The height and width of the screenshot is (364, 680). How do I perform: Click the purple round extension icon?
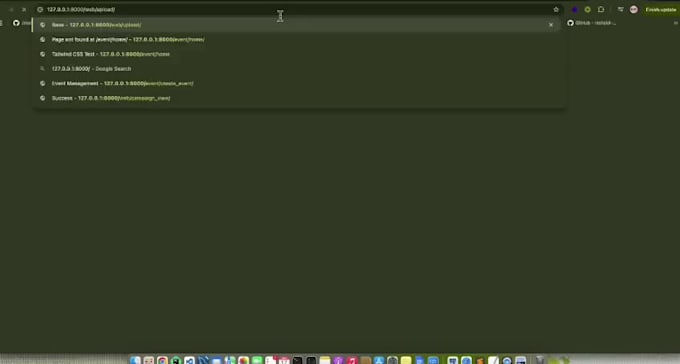(575, 10)
